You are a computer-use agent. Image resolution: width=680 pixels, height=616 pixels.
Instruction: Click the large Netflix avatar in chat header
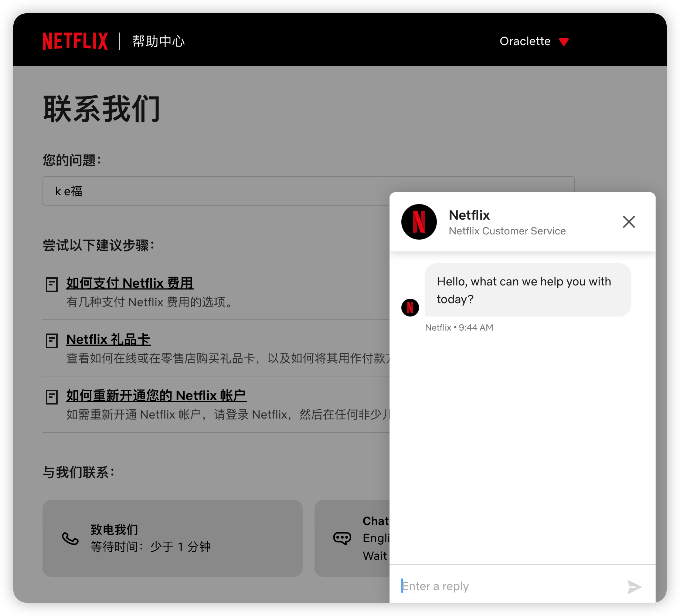419,222
